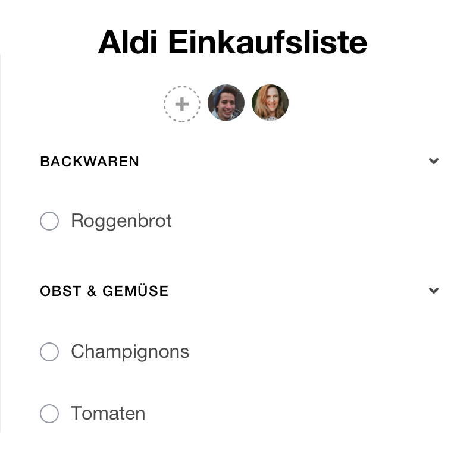Select the Champignons entry
Screen dimensions: 476x466
point(130,352)
